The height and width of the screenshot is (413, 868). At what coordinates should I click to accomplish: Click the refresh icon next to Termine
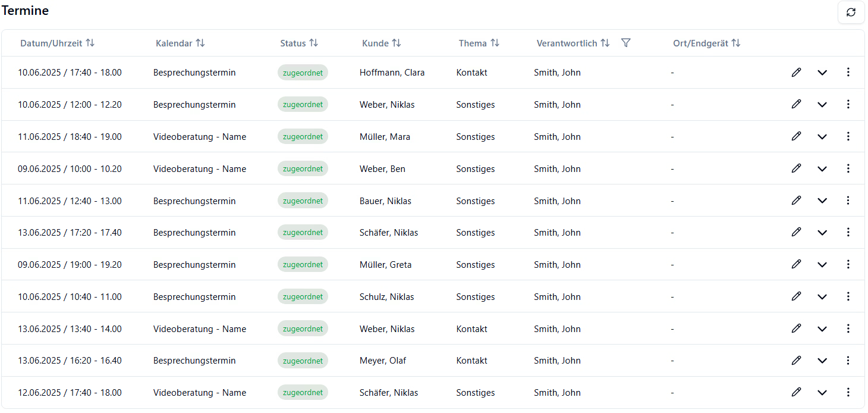[x=851, y=12]
